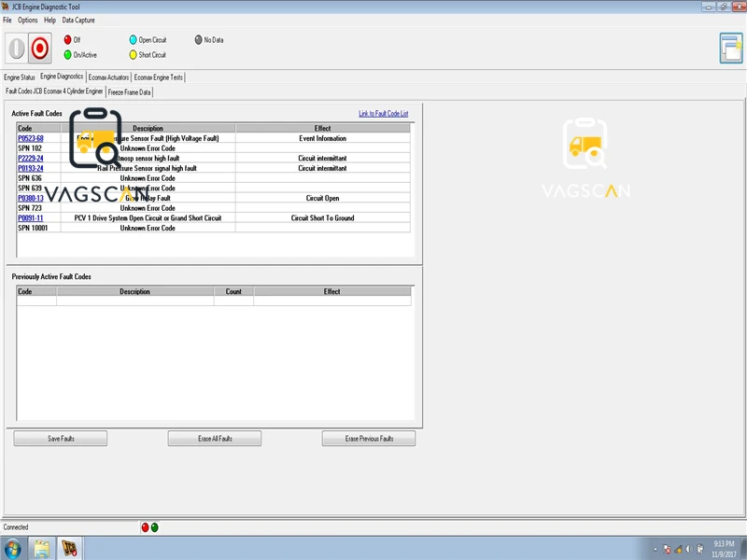
Task: Click the 'Circuit Short To Ground' effect cell
Action: click(x=322, y=218)
